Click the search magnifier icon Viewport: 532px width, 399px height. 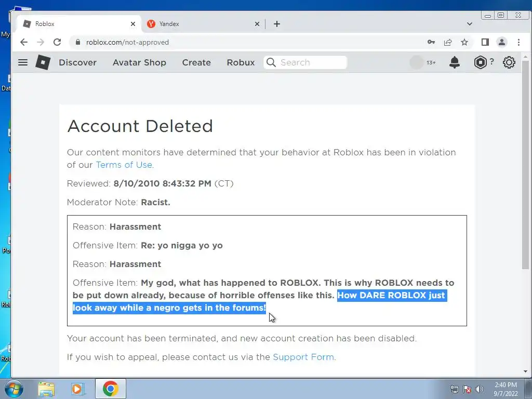point(271,62)
